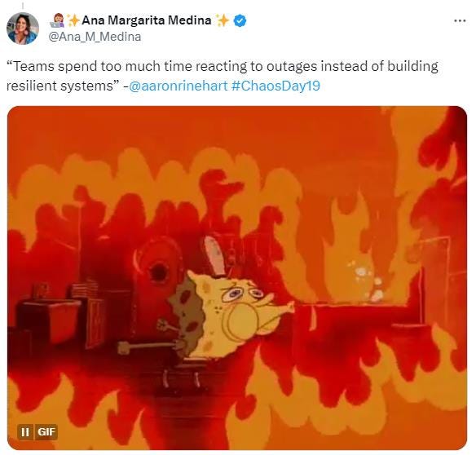The height and width of the screenshot is (455, 476).
Task: Open the @aaronrinehart mention link
Action: 178,86
